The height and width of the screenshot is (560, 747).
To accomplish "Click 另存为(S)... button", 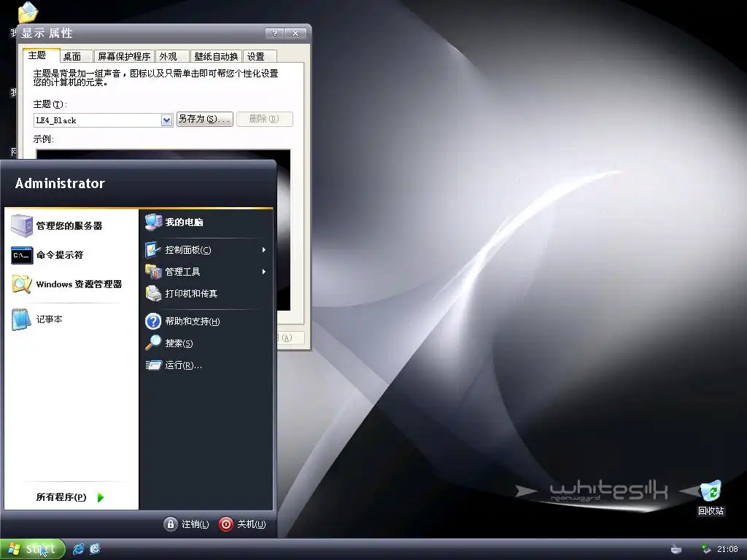I will (205, 119).
